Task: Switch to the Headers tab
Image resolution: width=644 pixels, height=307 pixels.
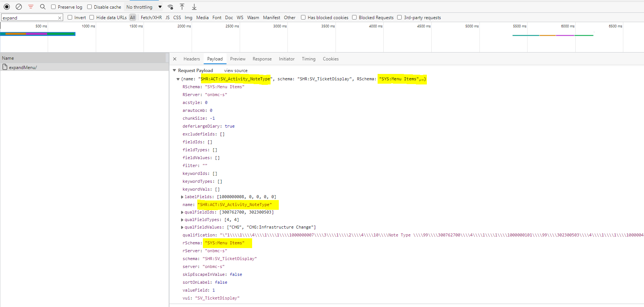Action: click(x=192, y=59)
